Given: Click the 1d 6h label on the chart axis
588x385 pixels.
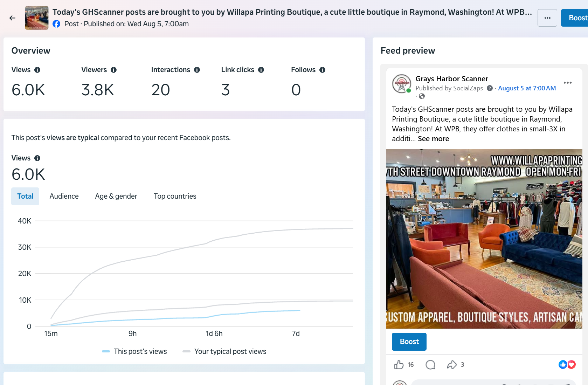Looking at the screenshot, I should pyautogui.click(x=214, y=334).
